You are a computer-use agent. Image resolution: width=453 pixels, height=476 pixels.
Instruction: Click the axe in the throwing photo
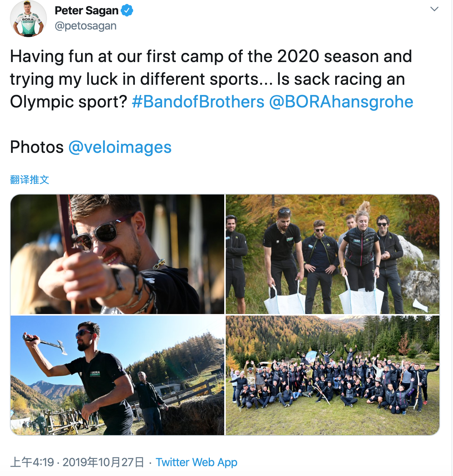point(45,343)
